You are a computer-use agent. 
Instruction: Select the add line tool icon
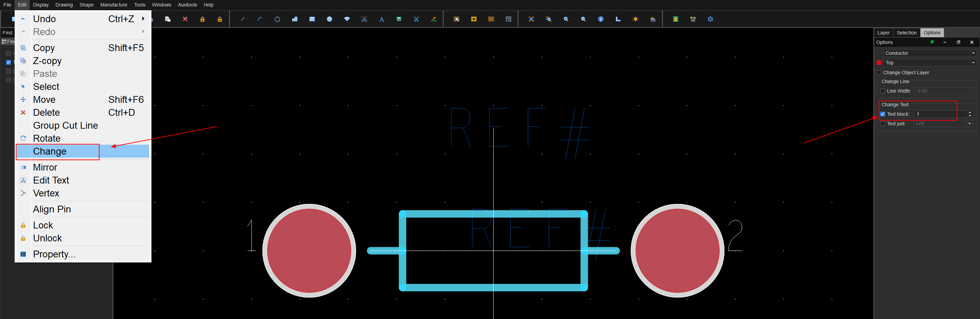[x=243, y=19]
